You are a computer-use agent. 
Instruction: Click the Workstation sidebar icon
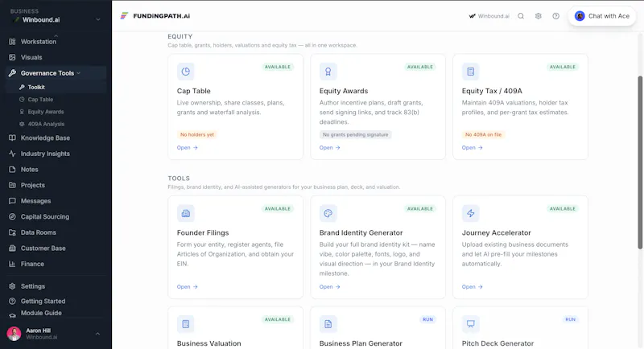coord(12,42)
